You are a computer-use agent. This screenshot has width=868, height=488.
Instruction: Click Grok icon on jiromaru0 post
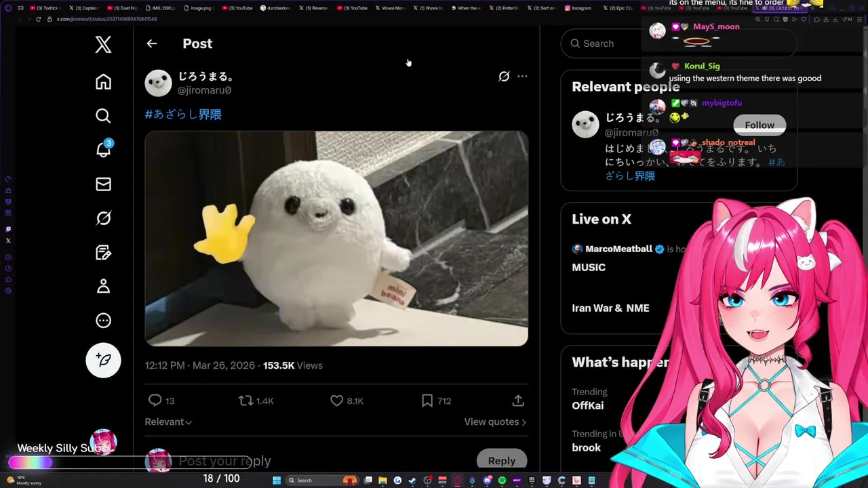click(504, 77)
